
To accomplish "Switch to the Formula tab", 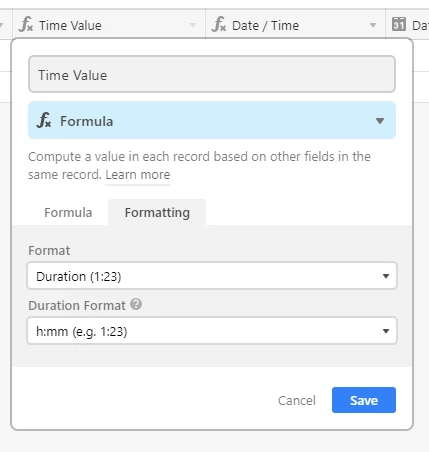I will [x=68, y=213].
